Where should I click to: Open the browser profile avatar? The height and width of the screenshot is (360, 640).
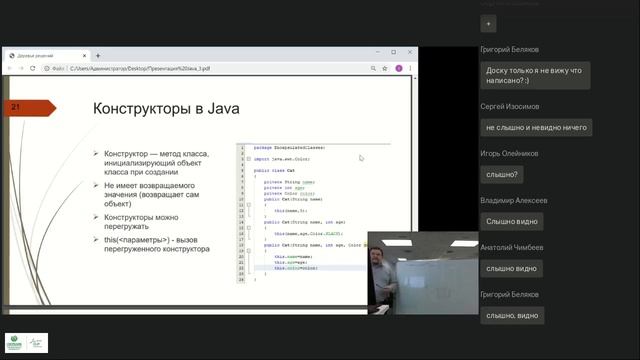399,68
